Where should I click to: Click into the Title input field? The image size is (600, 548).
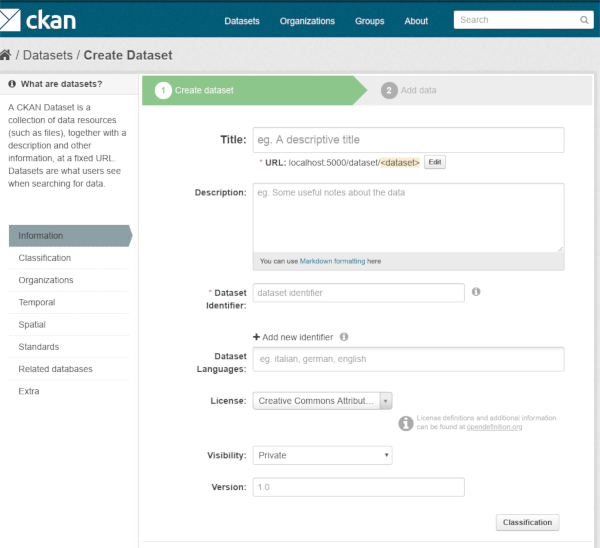(x=408, y=140)
